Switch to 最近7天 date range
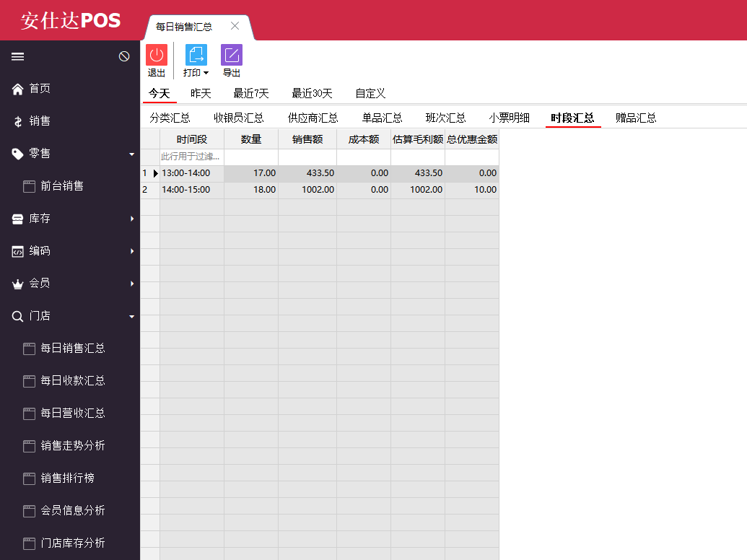The width and height of the screenshot is (747, 560). click(251, 93)
